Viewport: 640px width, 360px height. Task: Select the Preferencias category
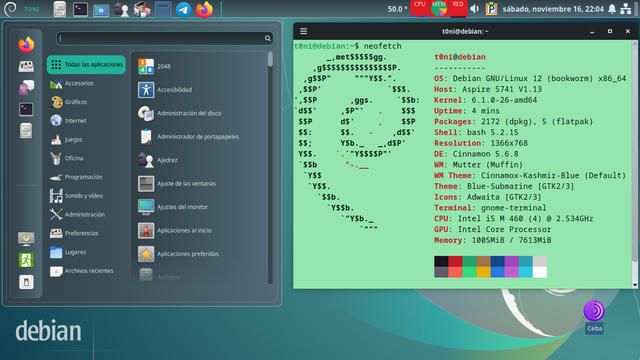click(x=86, y=233)
